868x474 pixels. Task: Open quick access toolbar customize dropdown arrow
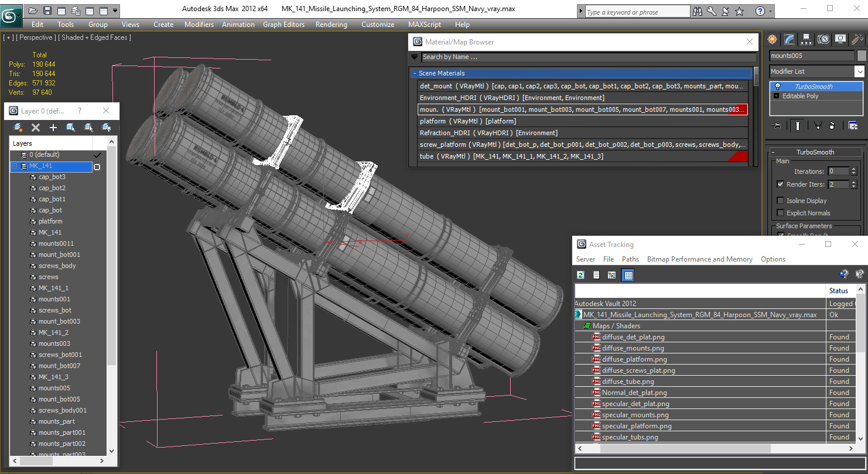(x=115, y=11)
